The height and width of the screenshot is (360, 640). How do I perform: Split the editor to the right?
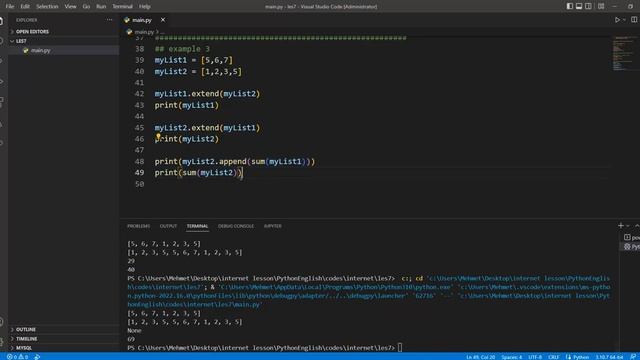coord(634,20)
